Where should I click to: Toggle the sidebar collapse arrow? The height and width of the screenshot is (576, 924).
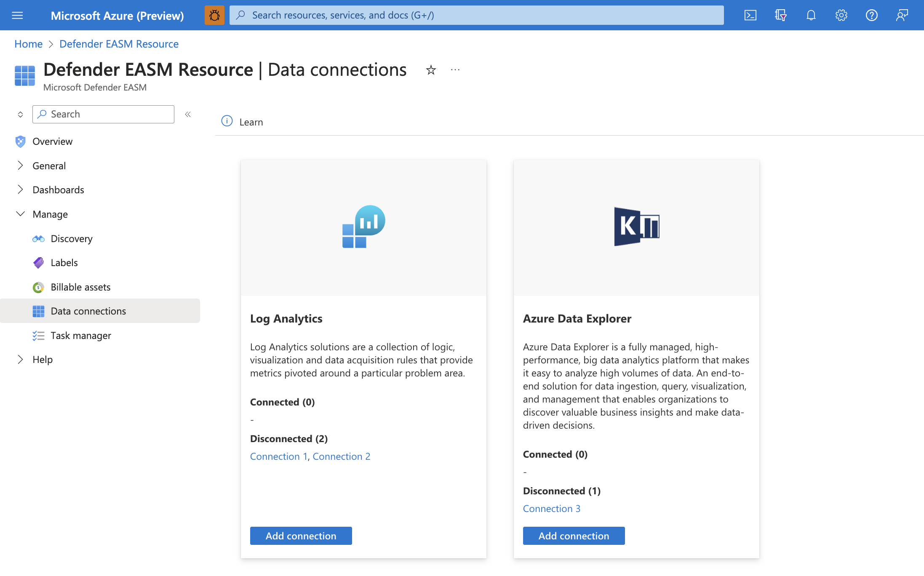(x=188, y=114)
